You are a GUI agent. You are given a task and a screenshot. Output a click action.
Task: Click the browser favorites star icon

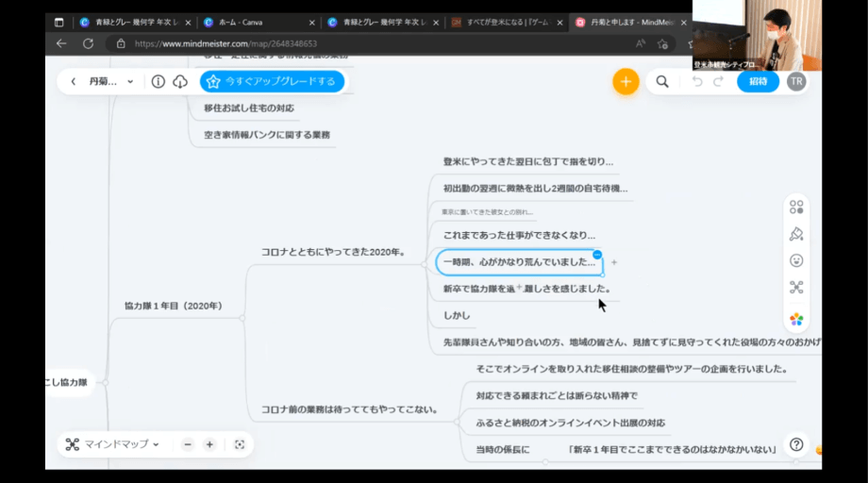(x=662, y=43)
